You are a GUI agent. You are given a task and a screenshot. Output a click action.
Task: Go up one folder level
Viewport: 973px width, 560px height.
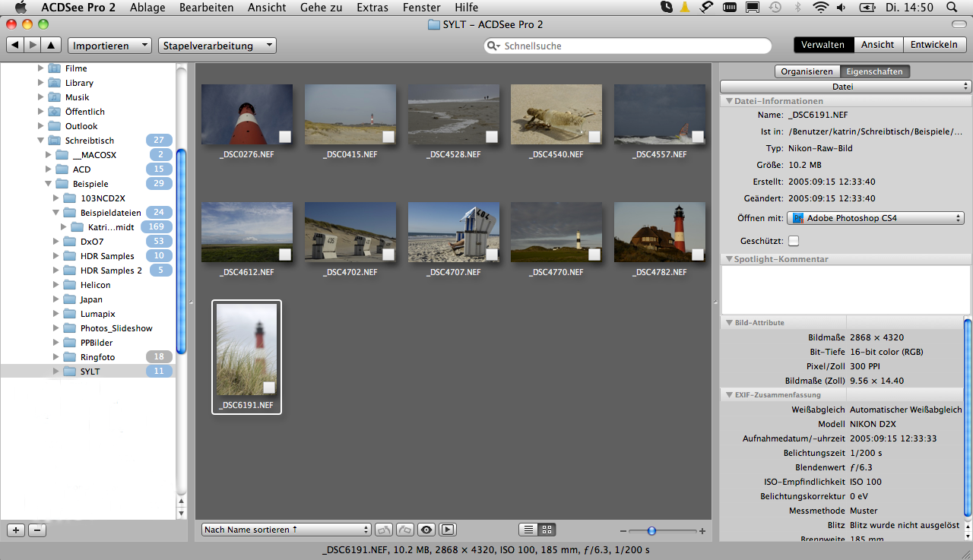50,46
